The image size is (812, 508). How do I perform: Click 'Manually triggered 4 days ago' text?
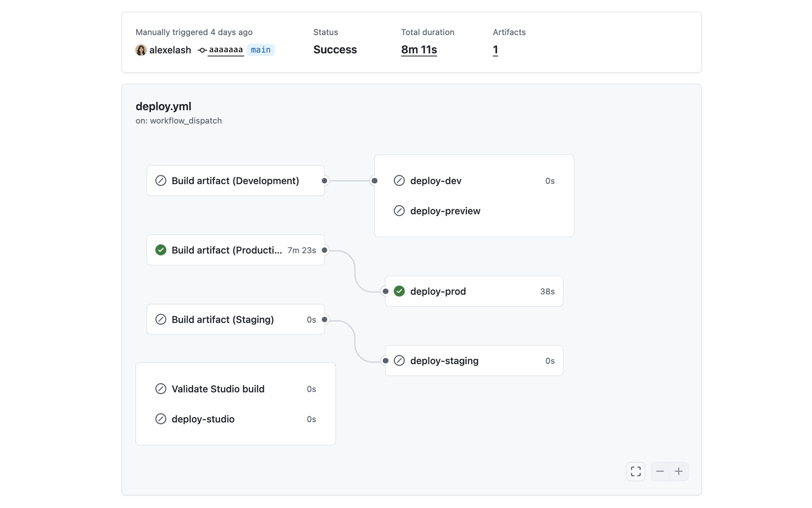(x=194, y=32)
